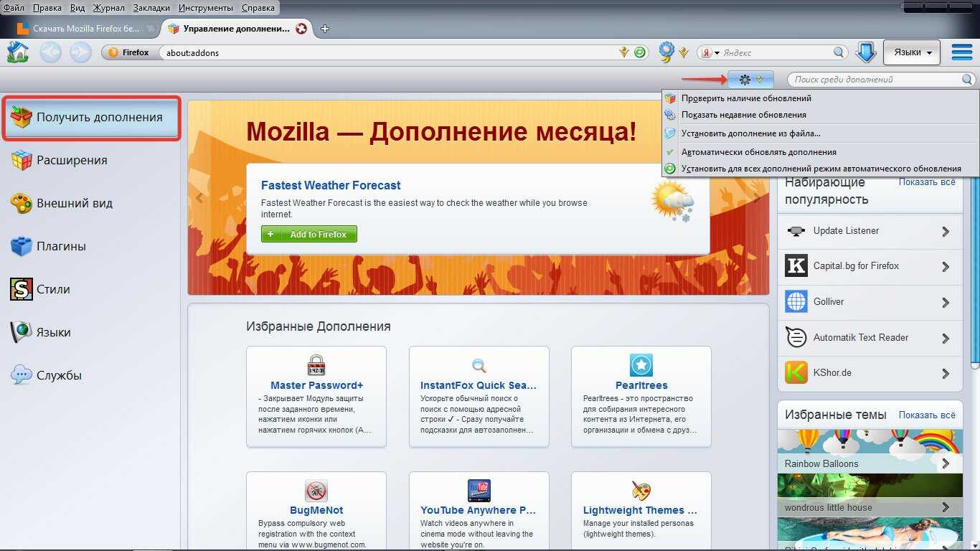Screen dimensions: 980x551
Task: Open the Журнал menu
Action: tap(108, 8)
